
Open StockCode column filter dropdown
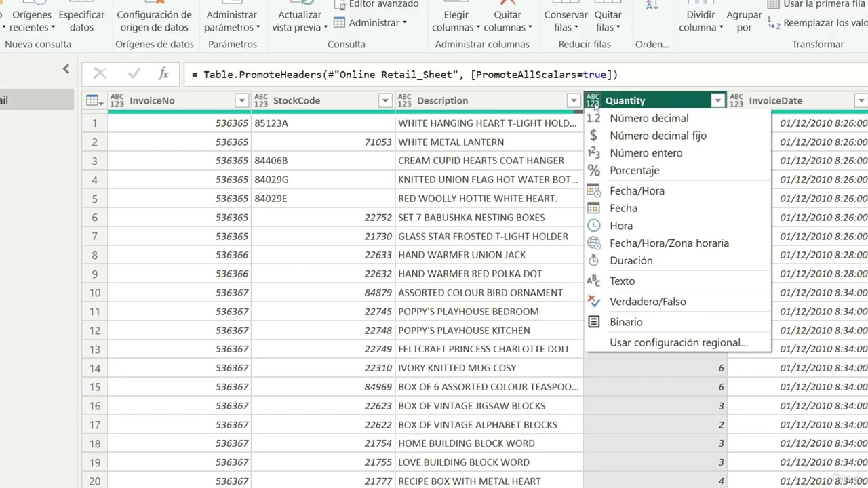click(x=385, y=100)
